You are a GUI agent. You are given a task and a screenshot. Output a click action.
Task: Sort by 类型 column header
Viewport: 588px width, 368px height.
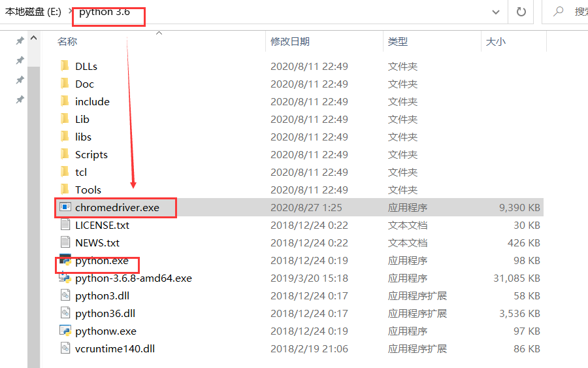click(x=397, y=41)
